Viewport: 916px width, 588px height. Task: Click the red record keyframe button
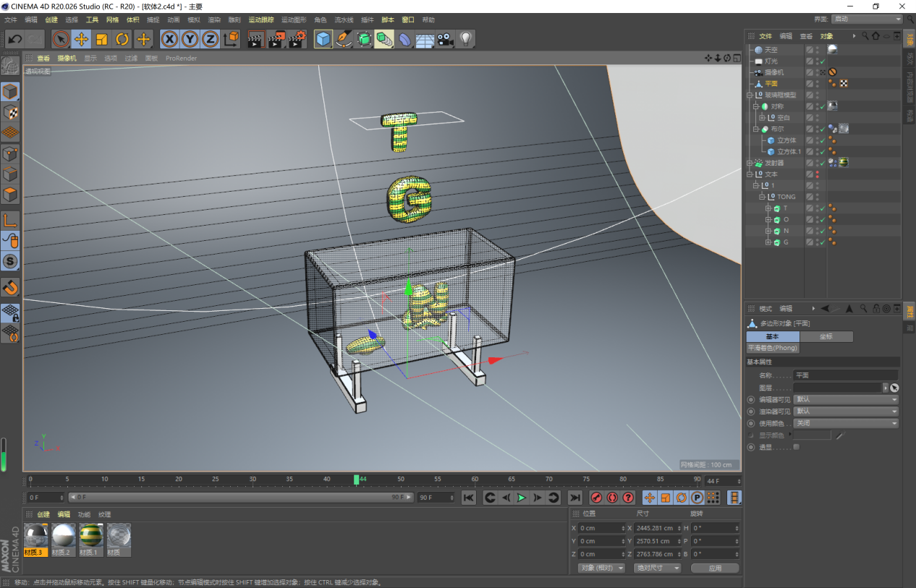point(596,498)
